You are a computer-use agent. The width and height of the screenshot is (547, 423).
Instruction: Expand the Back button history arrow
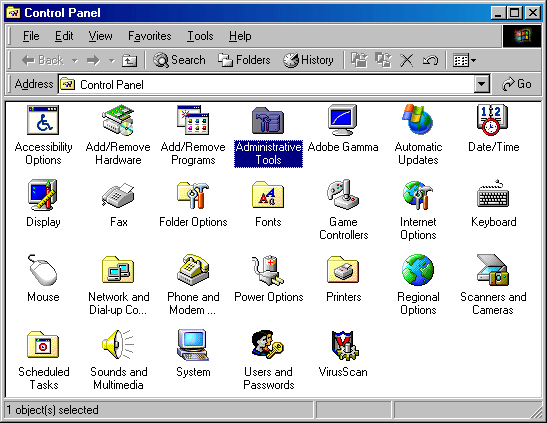75,61
